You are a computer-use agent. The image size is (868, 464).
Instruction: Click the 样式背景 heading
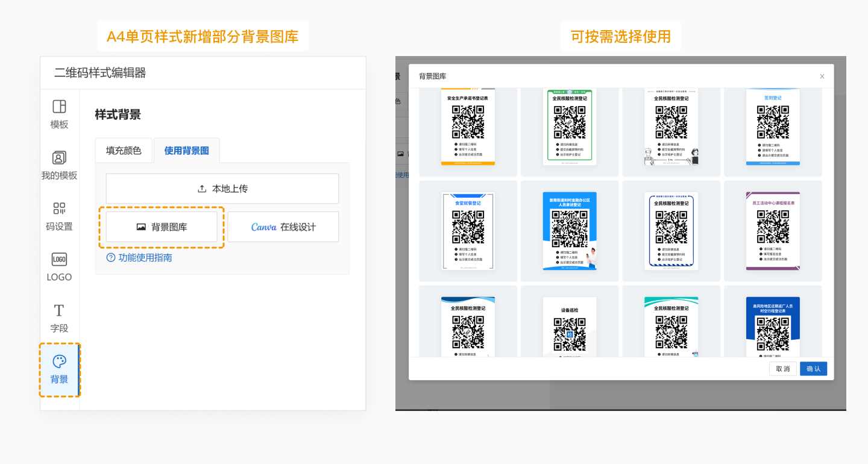coord(118,115)
